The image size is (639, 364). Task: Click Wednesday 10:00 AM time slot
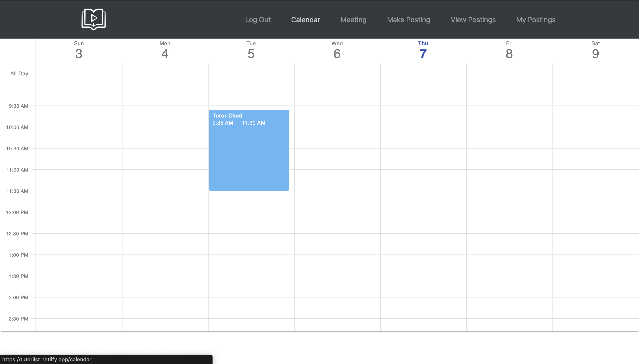[x=337, y=137]
